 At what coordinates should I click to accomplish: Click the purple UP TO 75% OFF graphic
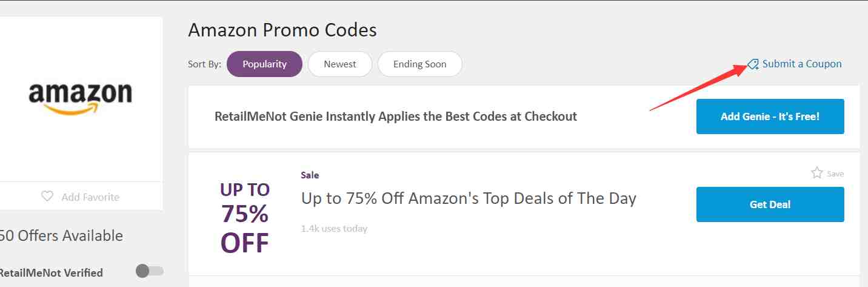click(x=245, y=218)
